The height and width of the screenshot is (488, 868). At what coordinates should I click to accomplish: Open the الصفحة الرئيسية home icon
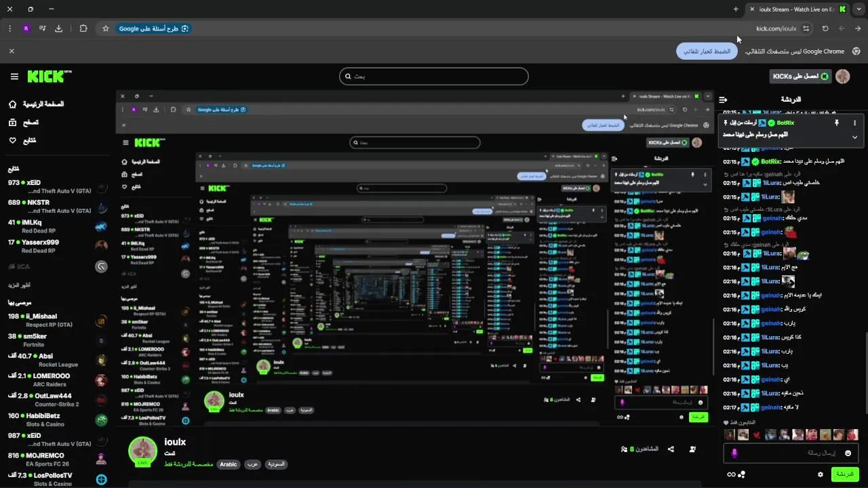12,104
